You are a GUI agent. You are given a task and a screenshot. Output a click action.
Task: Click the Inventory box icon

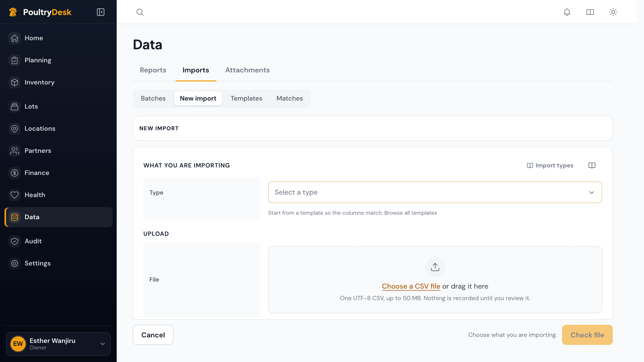coord(15,82)
